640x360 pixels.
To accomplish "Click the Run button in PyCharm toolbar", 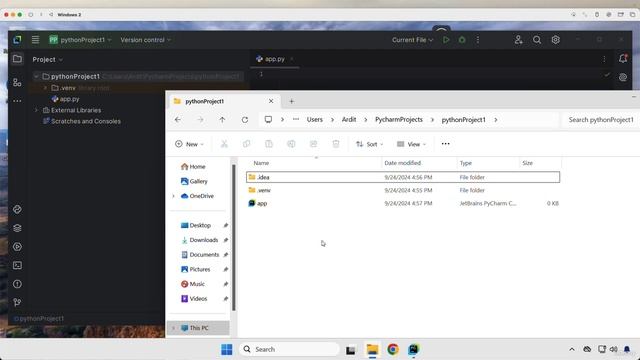I will point(446,40).
